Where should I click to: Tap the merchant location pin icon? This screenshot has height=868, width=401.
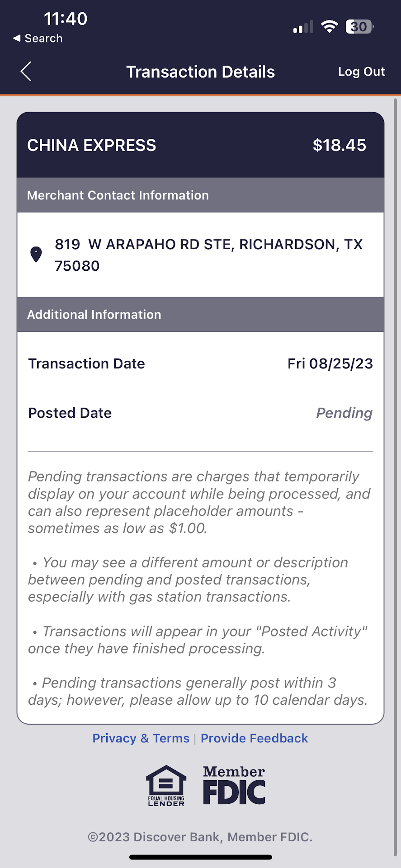36,255
